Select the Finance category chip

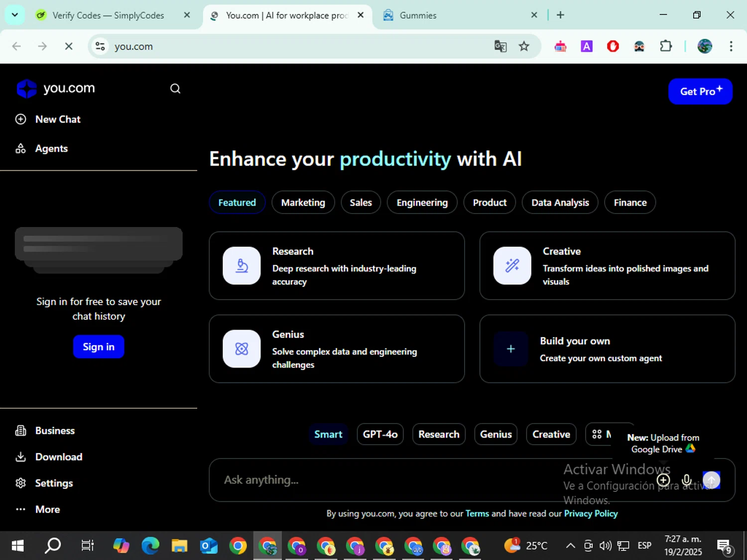630,203
